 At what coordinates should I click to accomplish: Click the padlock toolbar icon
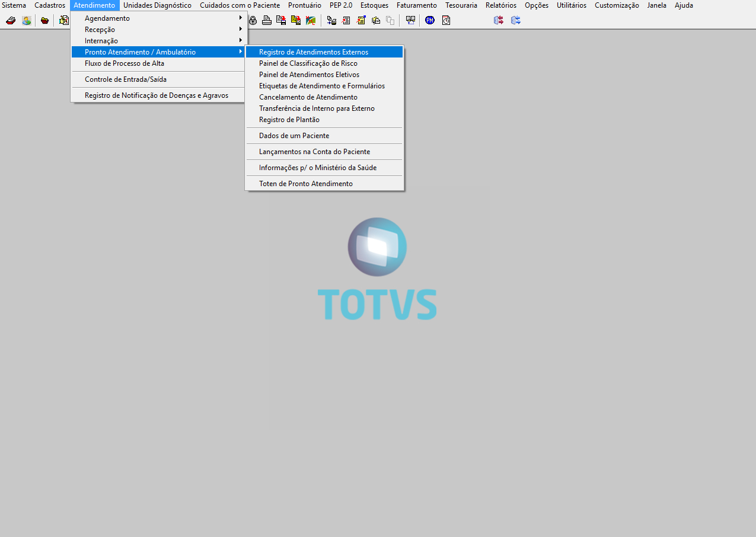pos(253,20)
